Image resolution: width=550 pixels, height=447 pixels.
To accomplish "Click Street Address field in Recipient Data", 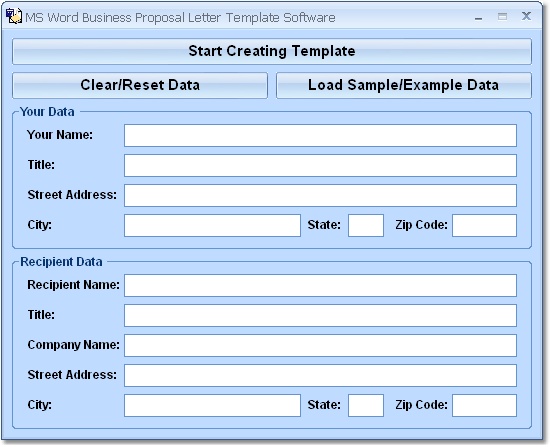I will (320, 375).
